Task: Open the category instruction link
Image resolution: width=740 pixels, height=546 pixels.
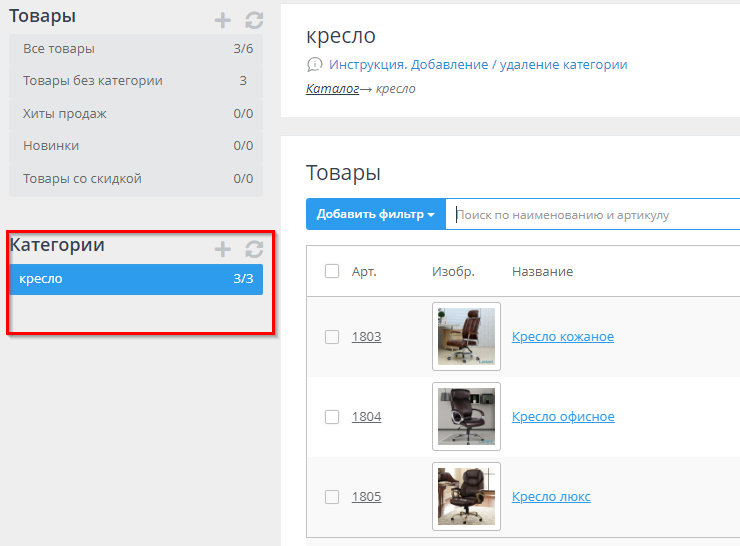Action: [x=478, y=65]
